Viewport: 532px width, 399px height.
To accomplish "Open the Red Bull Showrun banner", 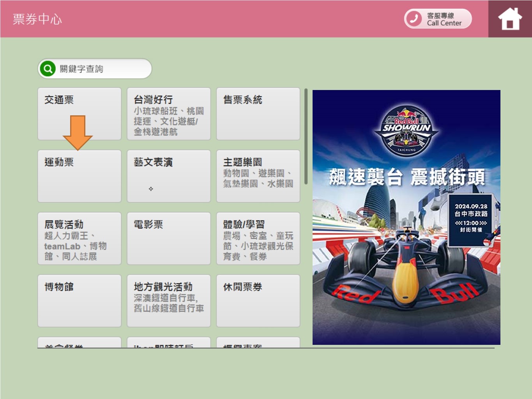I will click(x=406, y=217).
